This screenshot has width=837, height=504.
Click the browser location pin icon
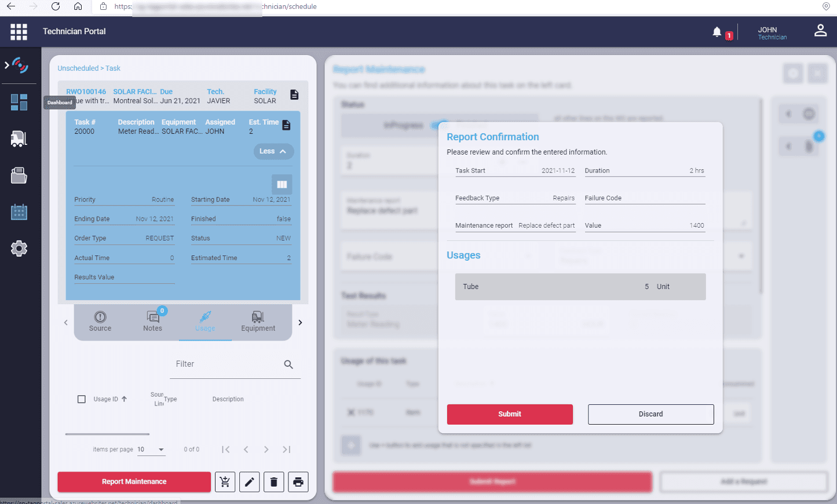pos(826,6)
